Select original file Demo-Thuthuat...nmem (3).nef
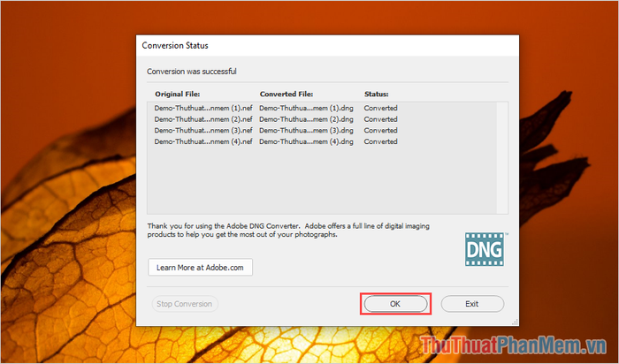 pos(203,130)
